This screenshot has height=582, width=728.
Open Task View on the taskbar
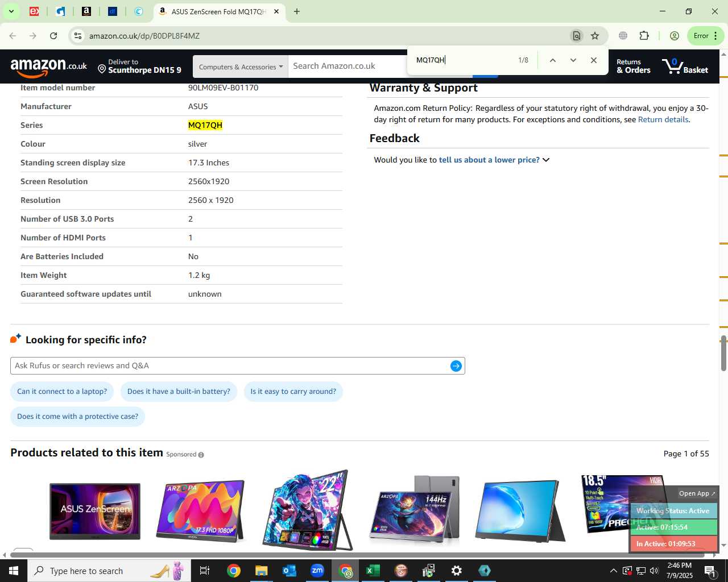[205, 571]
